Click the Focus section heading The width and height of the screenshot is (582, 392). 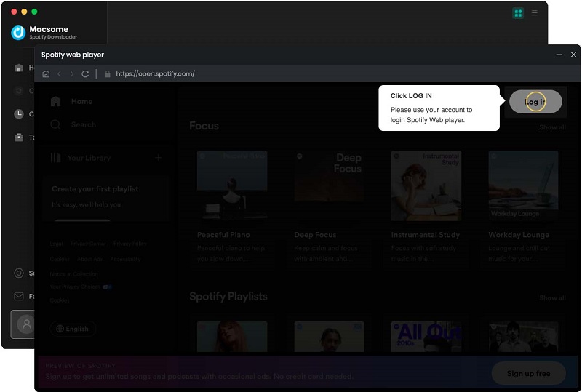pos(204,126)
